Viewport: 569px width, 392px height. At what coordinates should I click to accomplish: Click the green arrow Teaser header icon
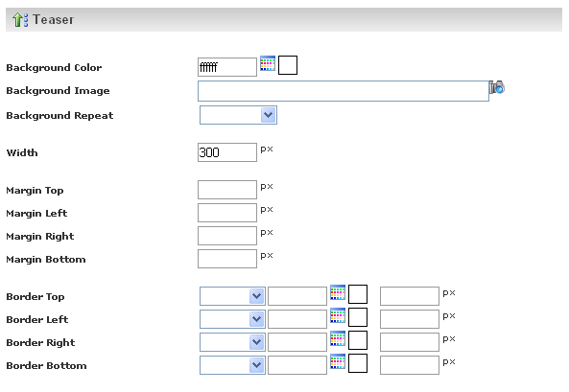click(x=20, y=19)
